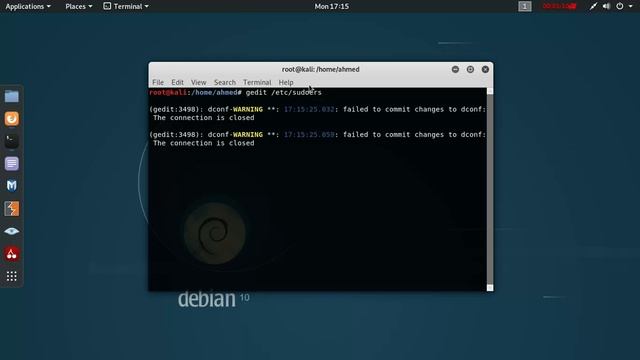Viewport: 640px width, 360px height.
Task: Click the second dconf-WARNING line
Action: point(318,135)
